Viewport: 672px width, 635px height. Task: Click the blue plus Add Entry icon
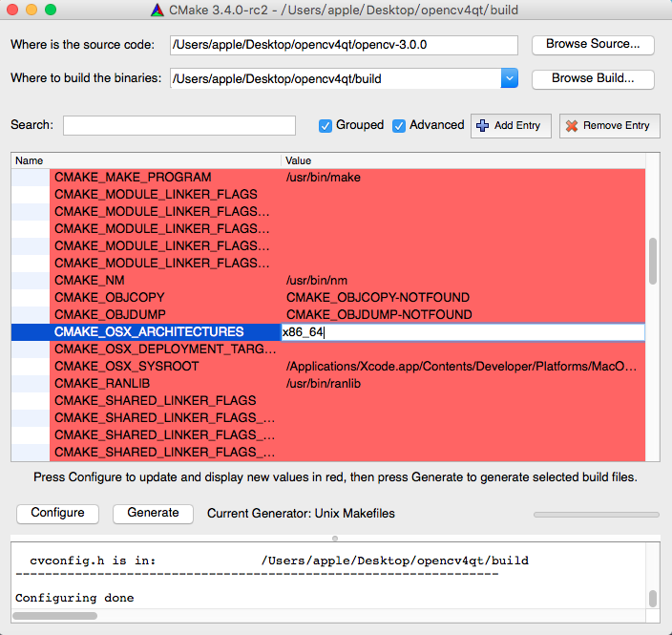[482, 125]
